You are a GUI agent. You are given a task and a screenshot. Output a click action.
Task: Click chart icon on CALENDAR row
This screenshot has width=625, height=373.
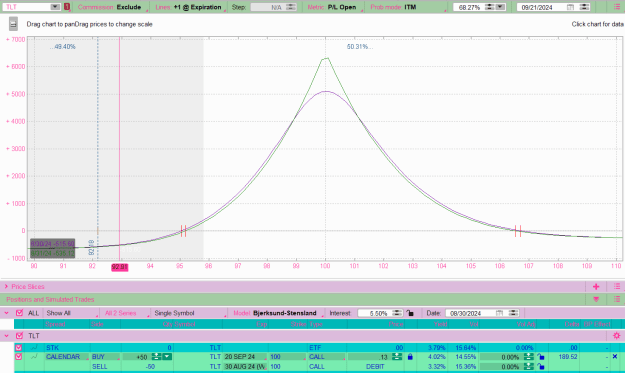(x=34, y=357)
